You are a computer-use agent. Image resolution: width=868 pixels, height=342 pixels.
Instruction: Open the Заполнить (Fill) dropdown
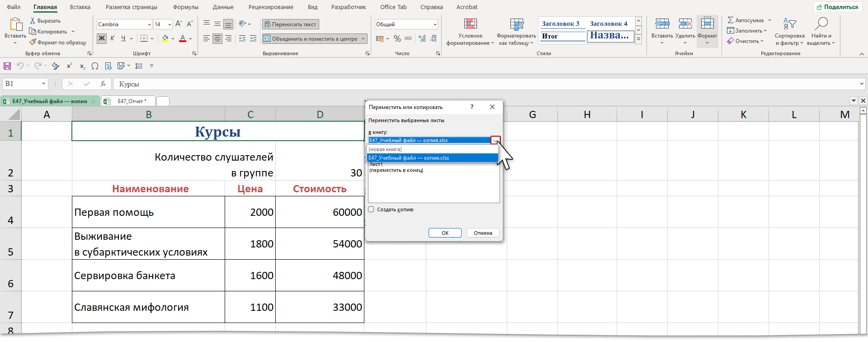(747, 31)
